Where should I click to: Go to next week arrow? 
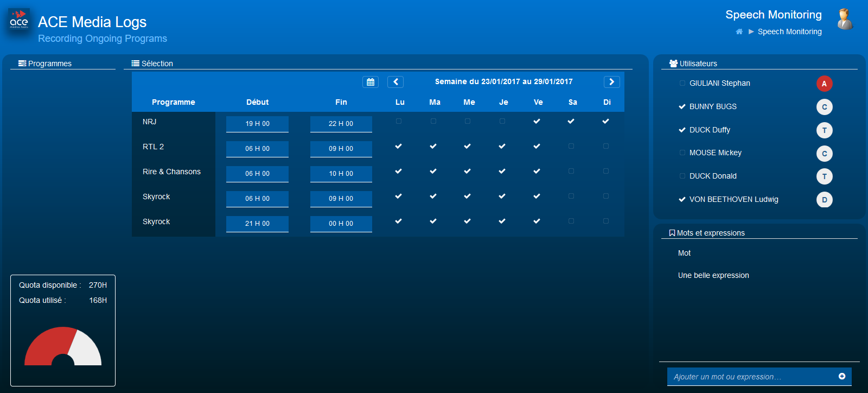(612, 82)
